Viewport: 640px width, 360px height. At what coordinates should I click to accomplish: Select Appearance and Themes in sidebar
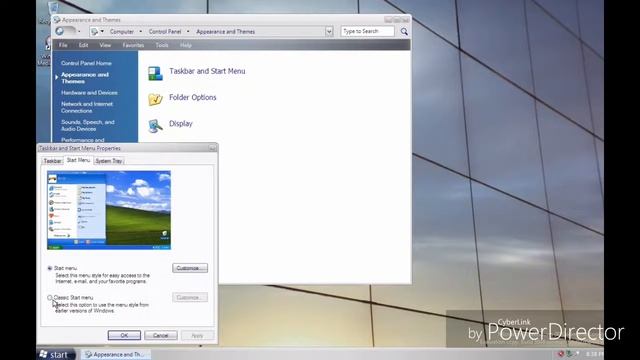pyautogui.click(x=85, y=78)
